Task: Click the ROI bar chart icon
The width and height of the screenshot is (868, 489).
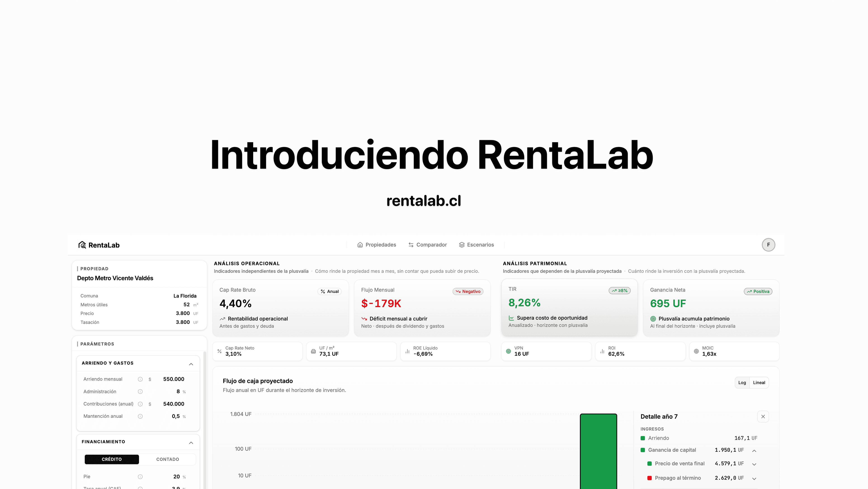Action: click(x=602, y=351)
